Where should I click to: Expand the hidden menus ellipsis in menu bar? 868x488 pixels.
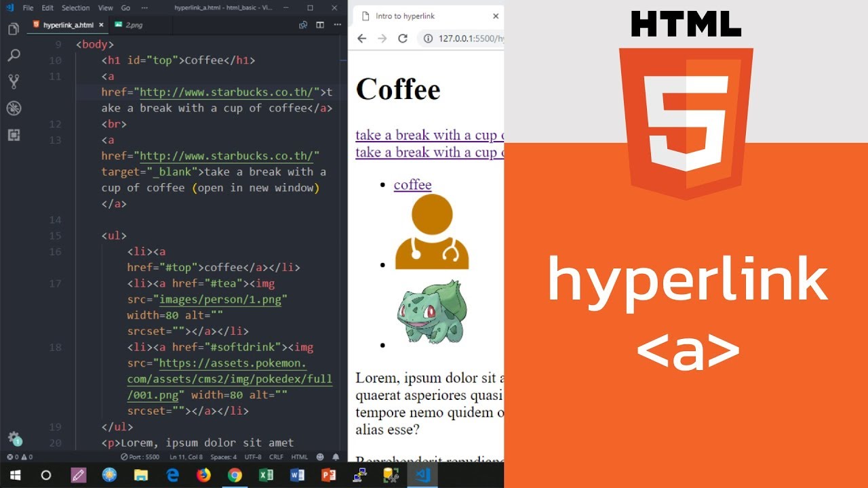click(x=145, y=8)
